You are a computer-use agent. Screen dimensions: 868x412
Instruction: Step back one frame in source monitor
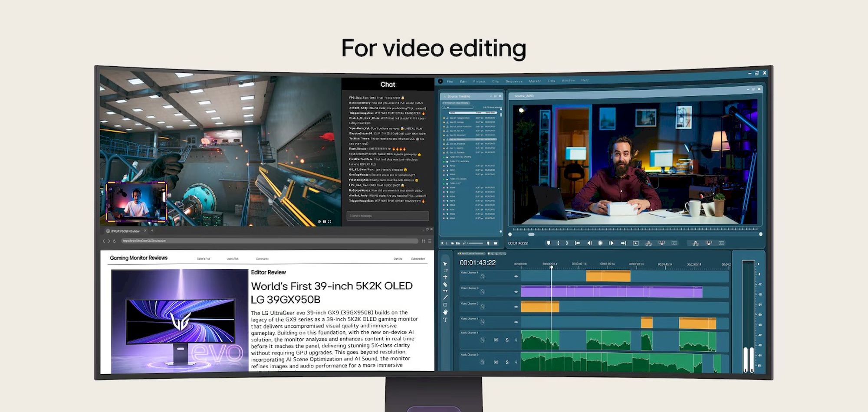tap(589, 243)
